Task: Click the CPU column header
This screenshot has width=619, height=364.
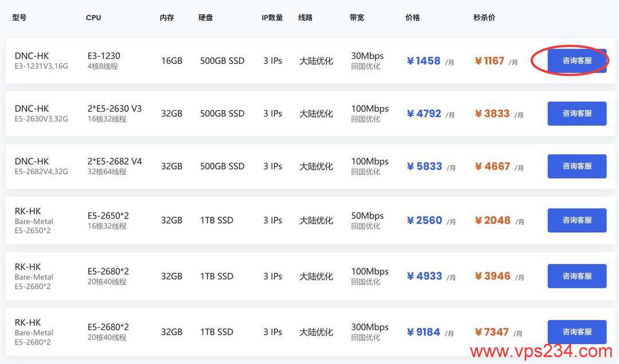Action: 93,18
